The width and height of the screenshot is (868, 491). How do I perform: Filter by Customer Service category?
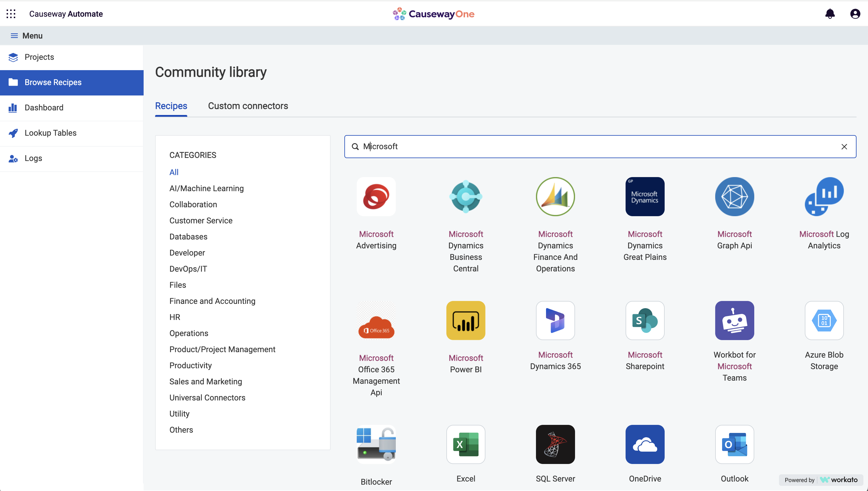(x=201, y=220)
